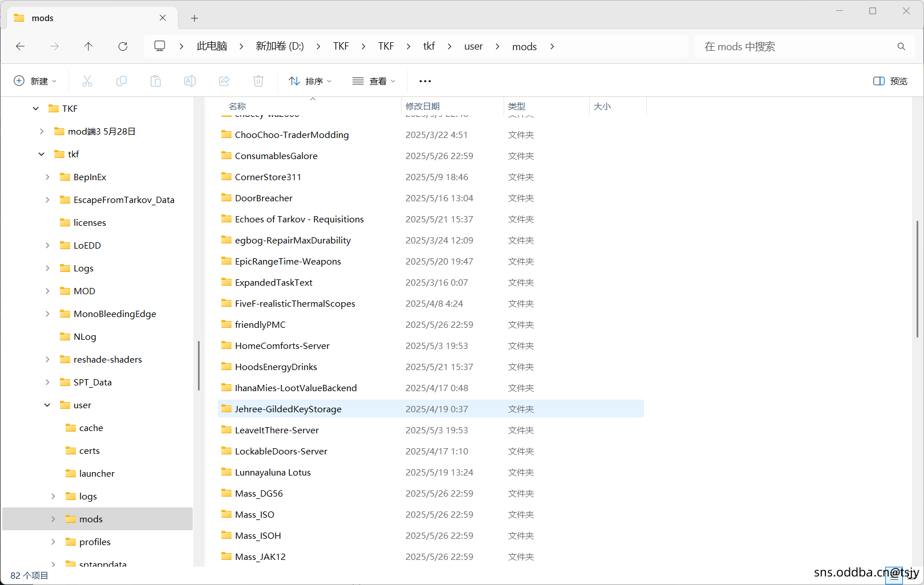Image resolution: width=924 pixels, height=585 pixels.
Task: Collapse the TKF tree node
Action: click(x=36, y=108)
